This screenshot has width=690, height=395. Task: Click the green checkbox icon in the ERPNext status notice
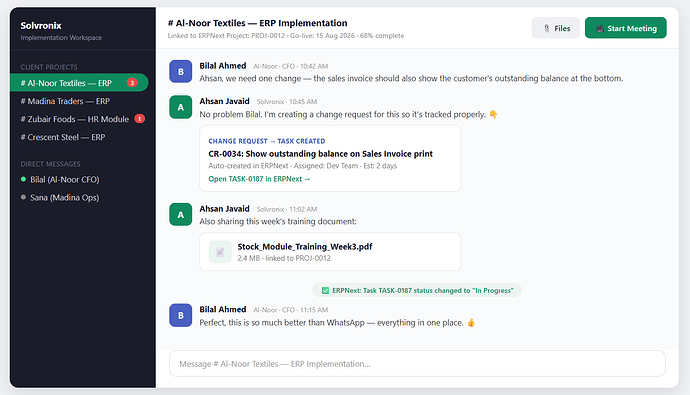pyautogui.click(x=325, y=290)
